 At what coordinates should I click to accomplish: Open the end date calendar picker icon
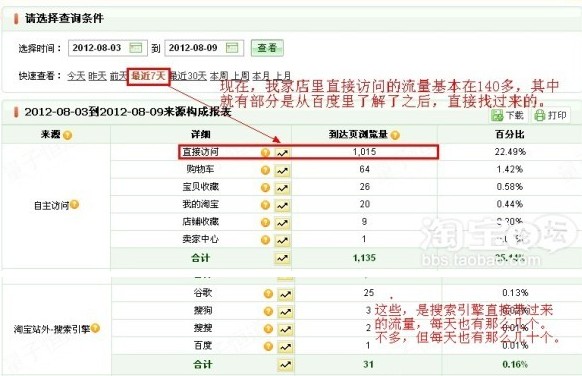click(x=232, y=48)
